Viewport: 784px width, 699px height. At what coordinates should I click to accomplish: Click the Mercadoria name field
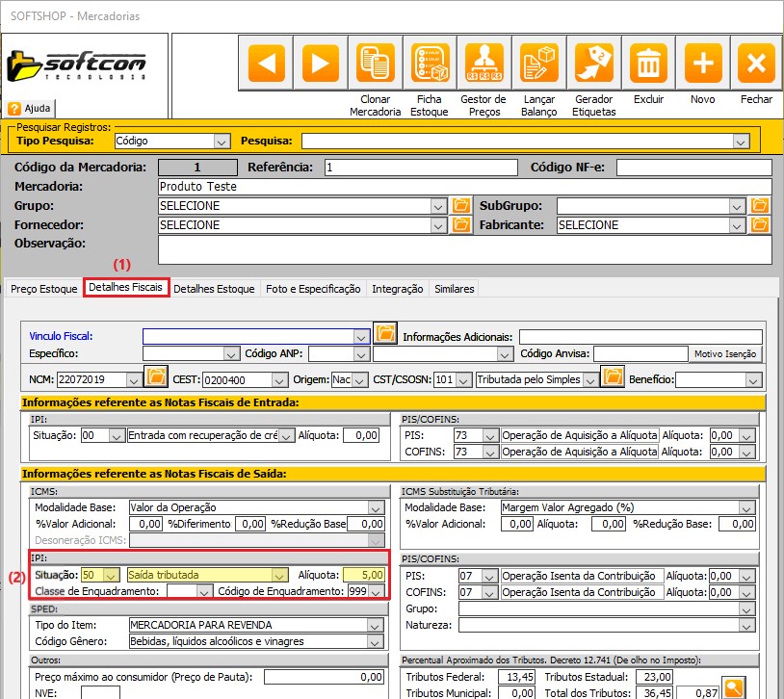pos(464,187)
